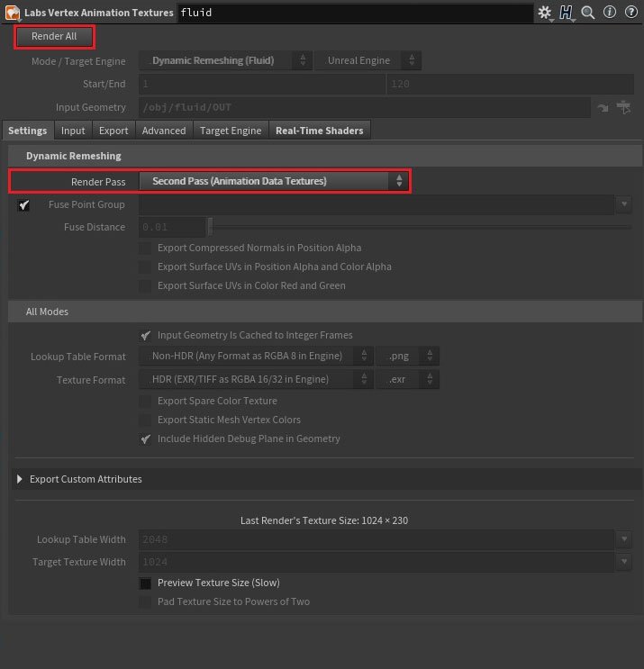
Task: Open the Unreal Engine target dropdown
Action: tap(367, 60)
